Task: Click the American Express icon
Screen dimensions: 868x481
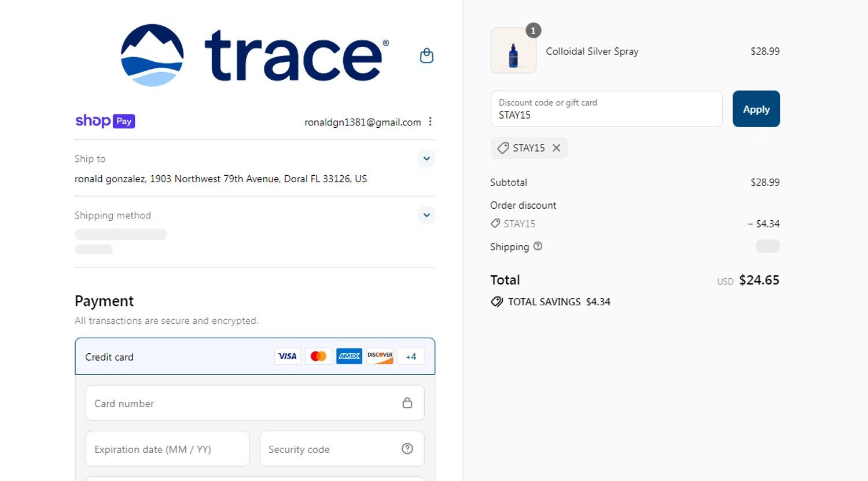Action: [350, 356]
